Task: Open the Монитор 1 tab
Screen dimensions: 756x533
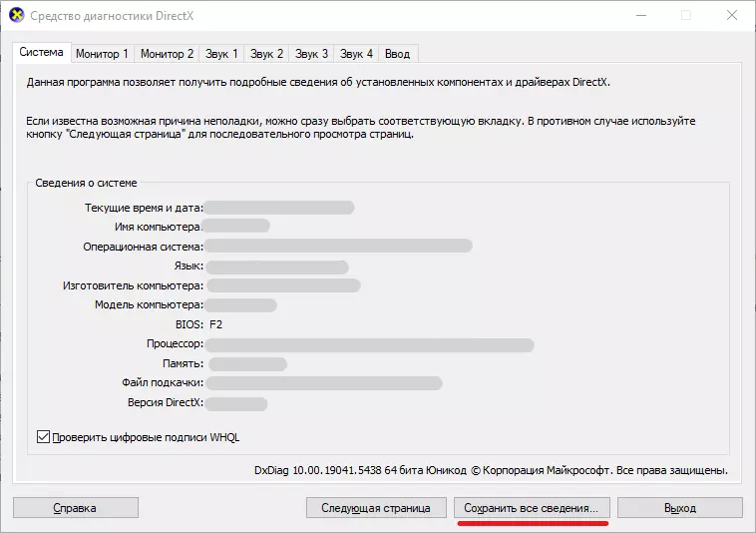Action: 102,54
